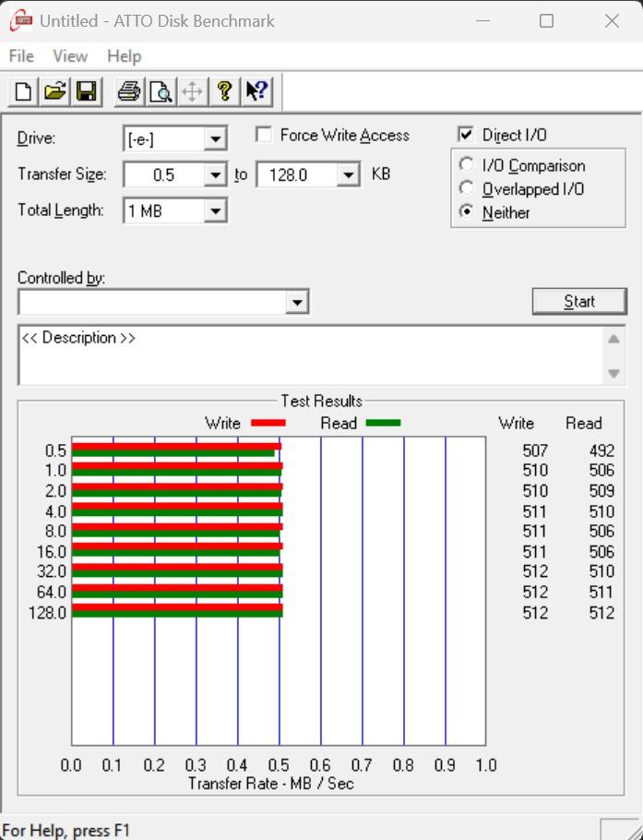Click the 32.0 row label
Image resolution: width=643 pixels, height=840 pixels.
(52, 571)
